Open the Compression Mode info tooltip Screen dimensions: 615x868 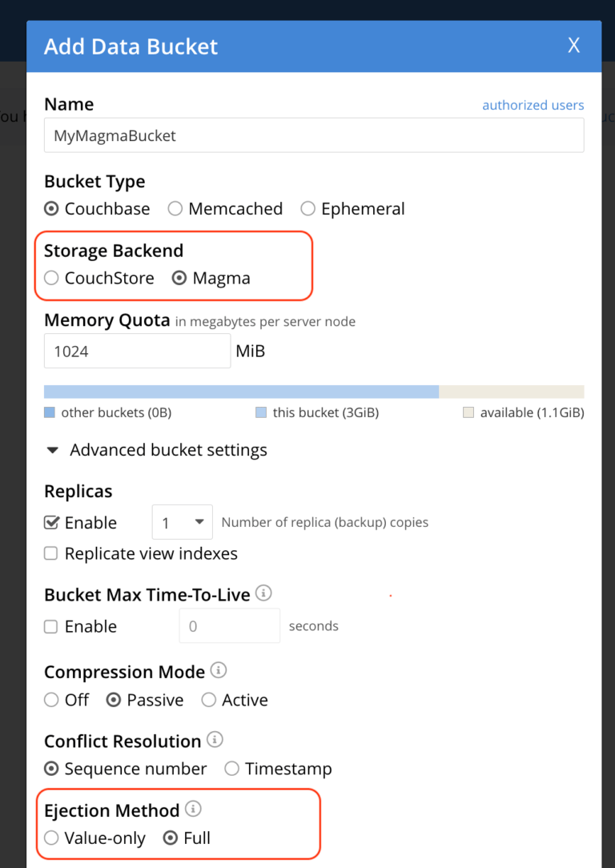coord(218,670)
